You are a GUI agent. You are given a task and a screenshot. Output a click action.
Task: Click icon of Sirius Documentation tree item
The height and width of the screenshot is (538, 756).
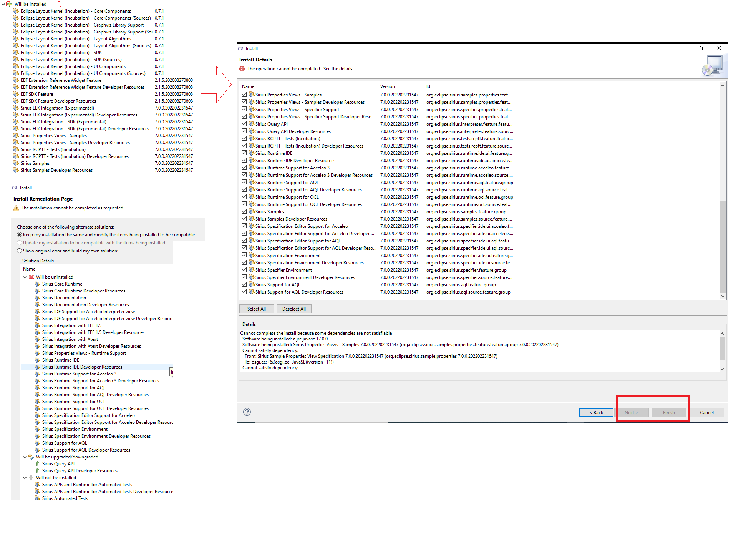37,298
